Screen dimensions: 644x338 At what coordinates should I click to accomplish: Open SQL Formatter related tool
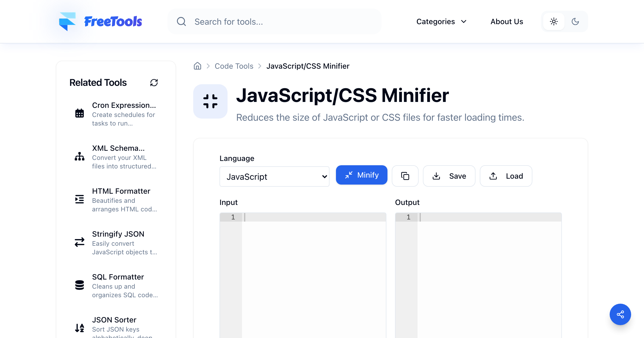coord(116,285)
